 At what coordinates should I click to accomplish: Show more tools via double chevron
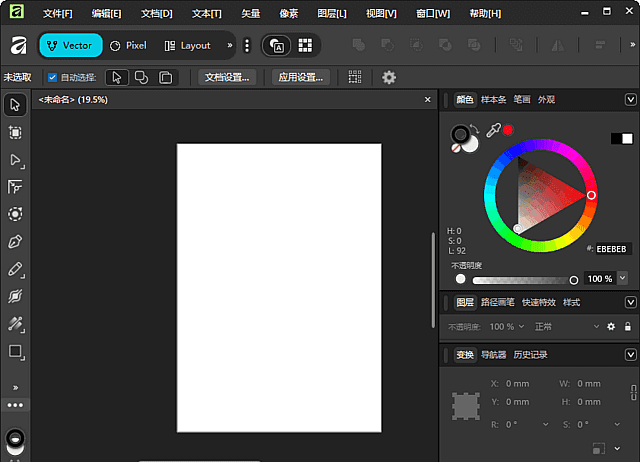[x=16, y=388]
